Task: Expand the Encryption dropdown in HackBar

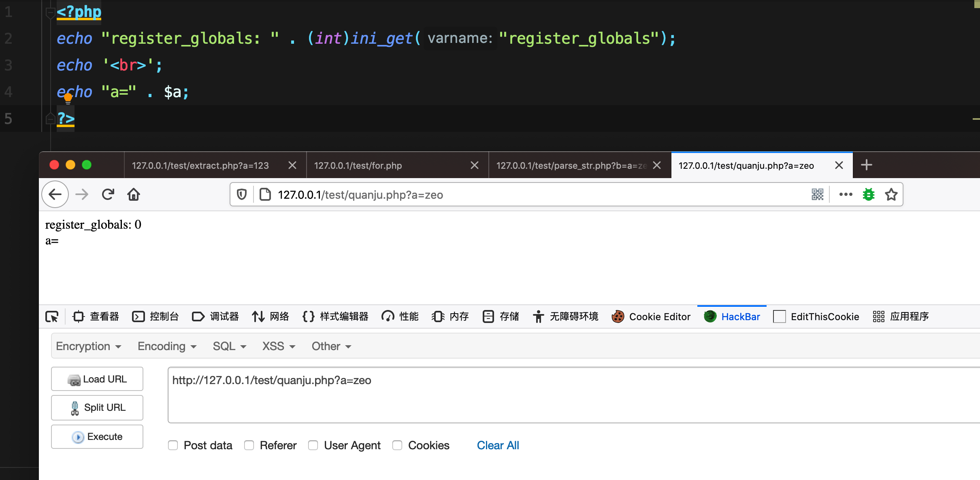Action: (89, 346)
